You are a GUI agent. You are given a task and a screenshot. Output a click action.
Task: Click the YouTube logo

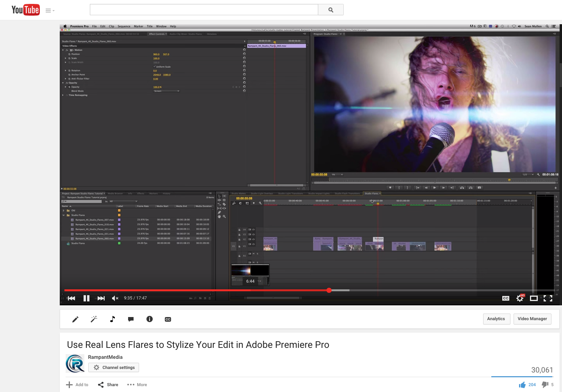(x=25, y=10)
